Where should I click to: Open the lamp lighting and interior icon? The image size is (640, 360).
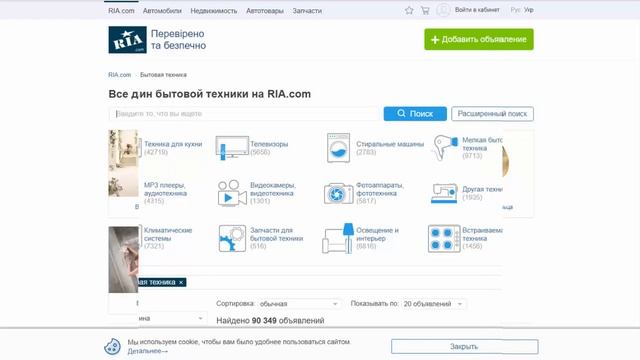[x=338, y=238]
